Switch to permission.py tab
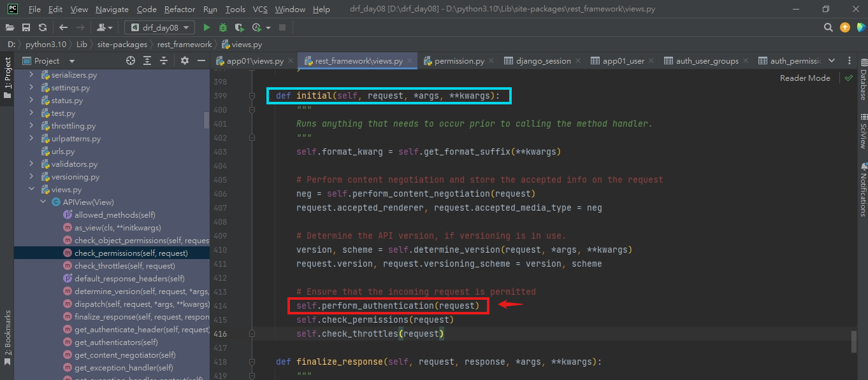The width and height of the screenshot is (868, 380). [459, 60]
